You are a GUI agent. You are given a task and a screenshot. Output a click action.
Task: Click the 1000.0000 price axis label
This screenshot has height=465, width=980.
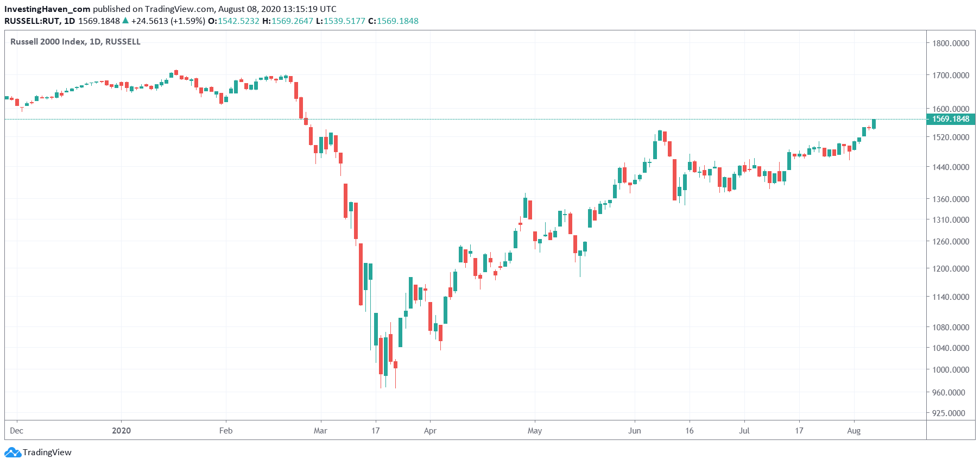951,369
